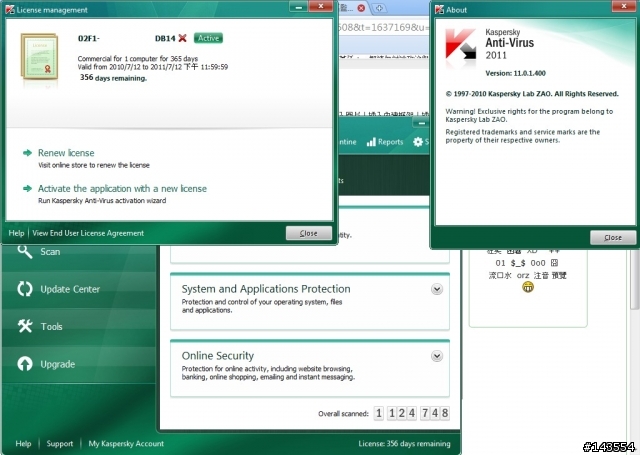This screenshot has width=640, height=455.
Task: Open Help in License management window
Action: 16,233
